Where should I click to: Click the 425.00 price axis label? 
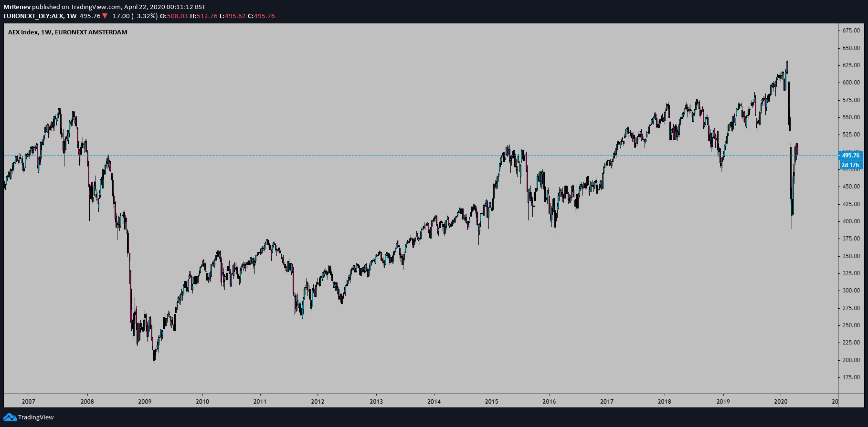851,204
